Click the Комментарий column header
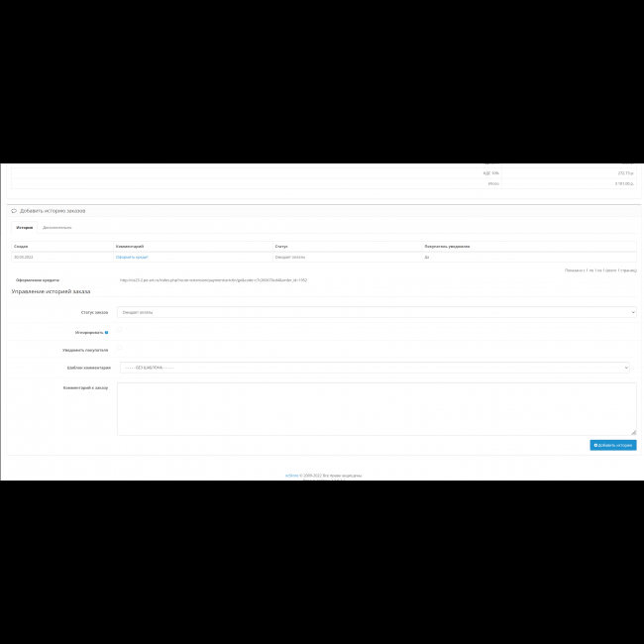The image size is (644, 644). (130, 246)
